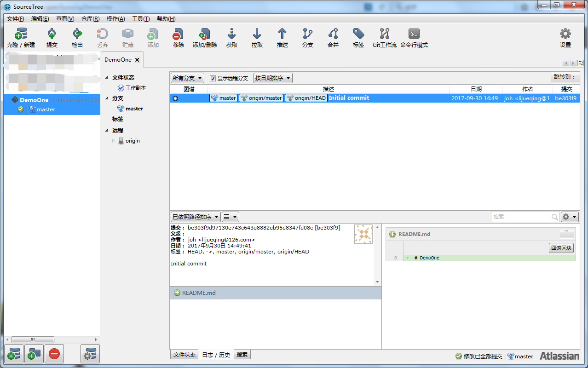Open the Sort by date (按日期排序) dropdown
588x368 pixels.
(273, 78)
